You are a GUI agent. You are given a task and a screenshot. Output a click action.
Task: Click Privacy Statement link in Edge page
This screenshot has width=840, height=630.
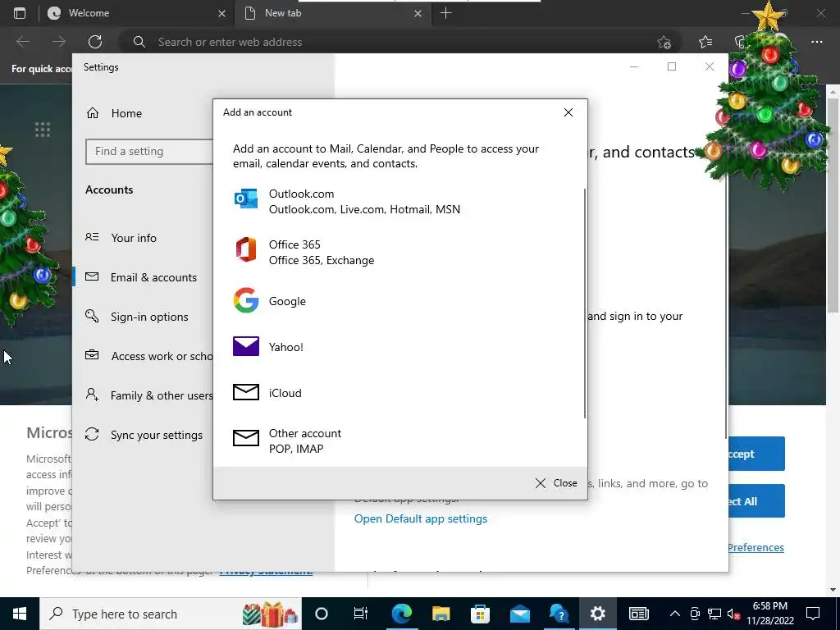point(267,571)
